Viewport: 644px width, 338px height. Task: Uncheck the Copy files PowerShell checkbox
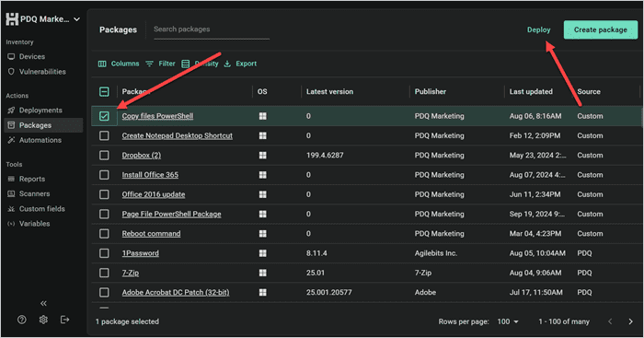coord(104,116)
